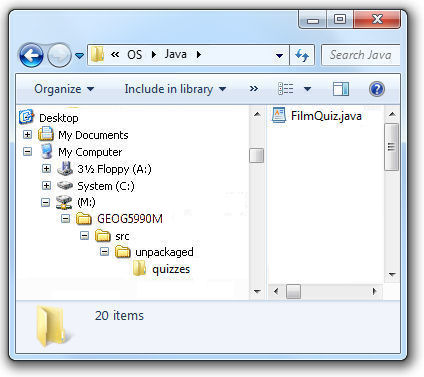Select My Computer in the tree

coord(90,152)
